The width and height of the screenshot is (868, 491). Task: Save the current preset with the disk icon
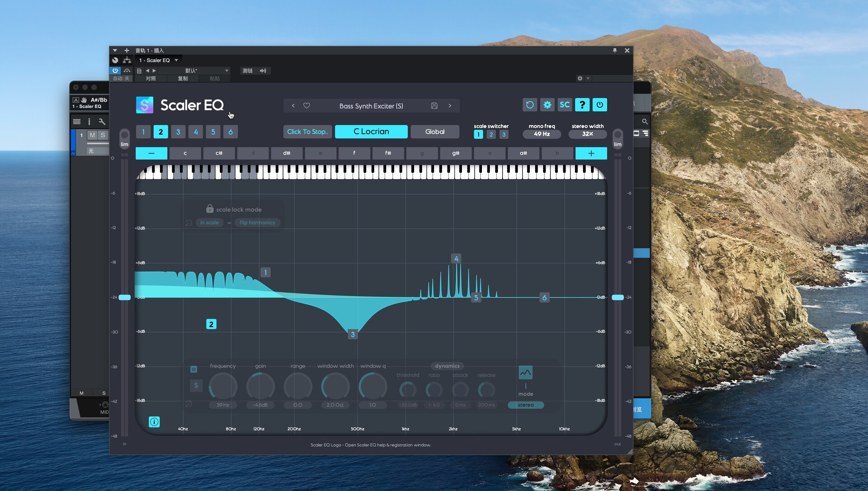(434, 106)
